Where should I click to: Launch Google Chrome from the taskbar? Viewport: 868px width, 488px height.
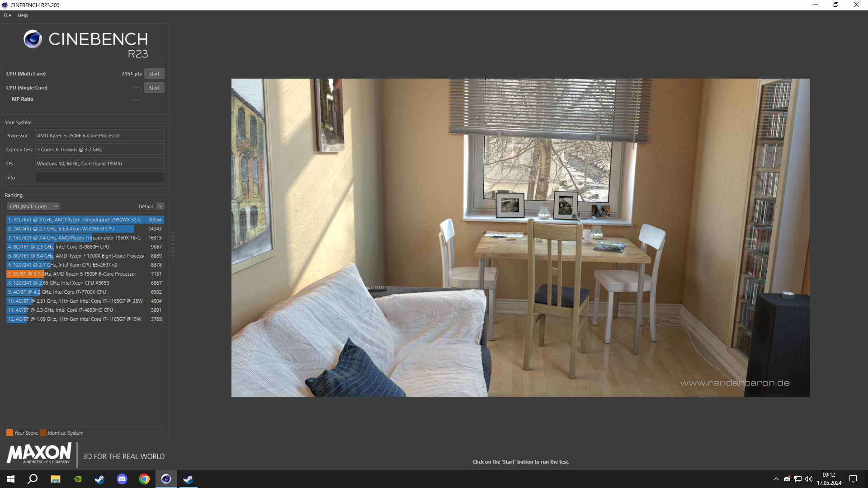click(x=144, y=479)
